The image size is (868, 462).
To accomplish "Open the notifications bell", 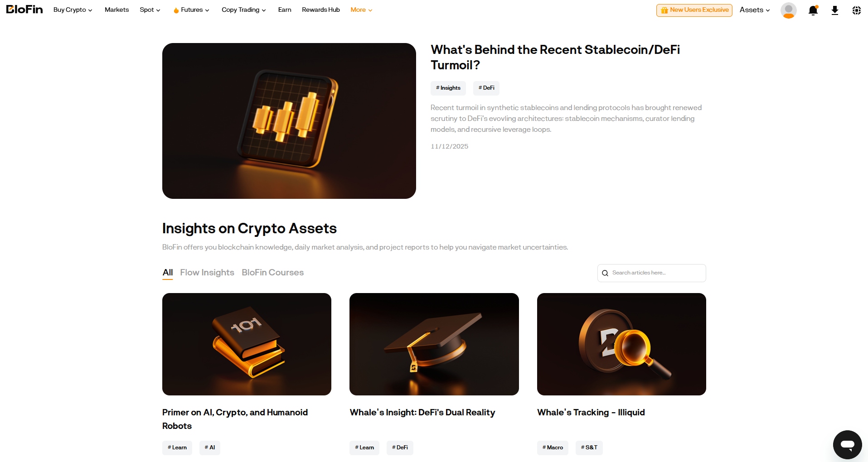I will [x=813, y=10].
